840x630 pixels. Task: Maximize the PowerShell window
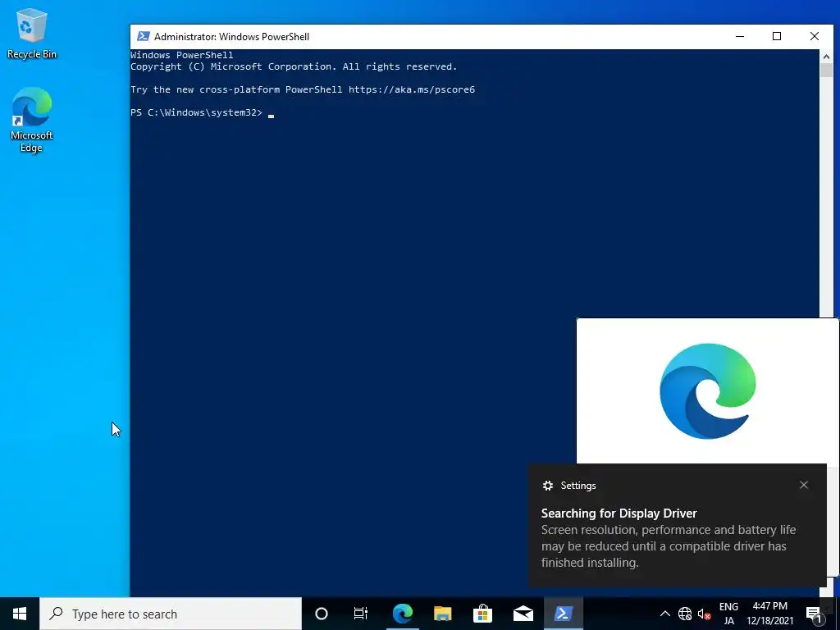tap(777, 36)
